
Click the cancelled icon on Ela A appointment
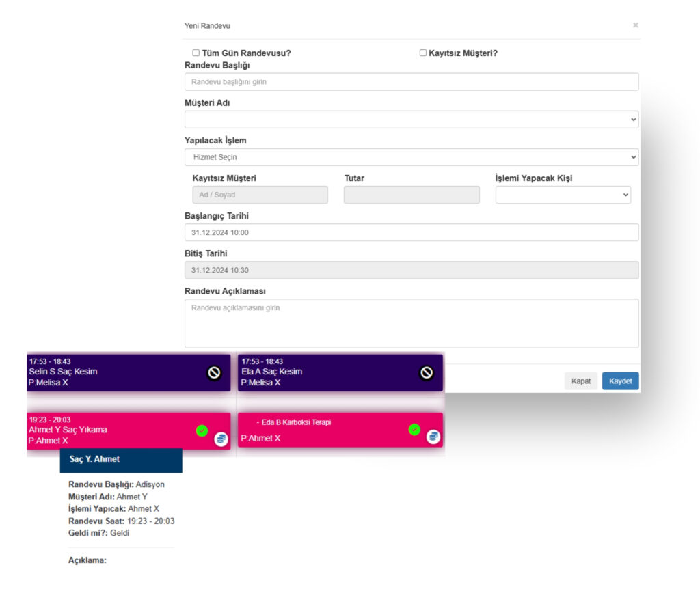point(427,372)
